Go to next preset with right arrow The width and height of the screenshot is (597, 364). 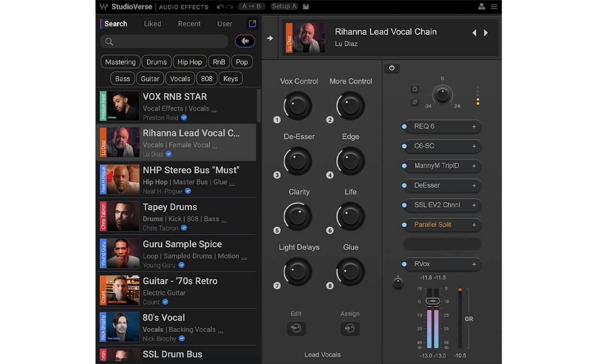[486, 33]
